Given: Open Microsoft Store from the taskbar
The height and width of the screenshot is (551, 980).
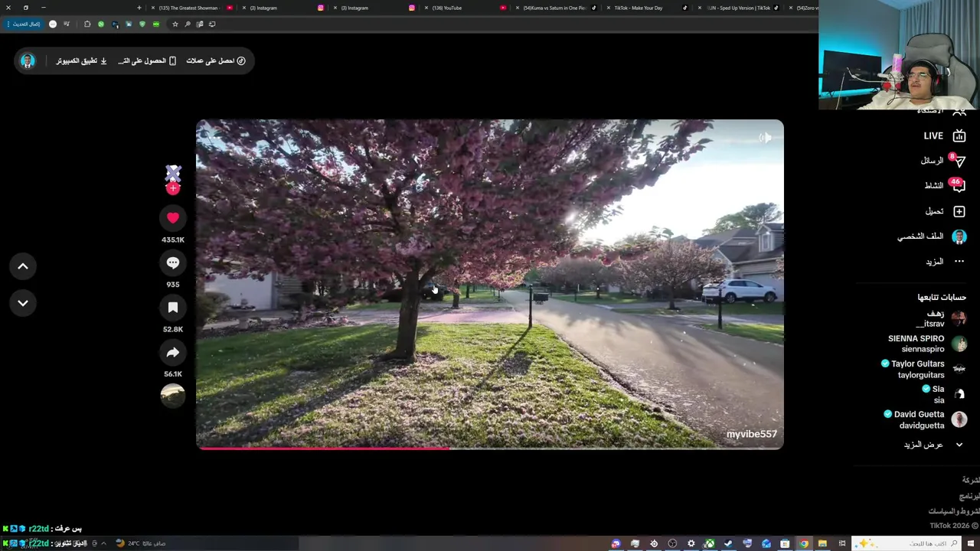Looking at the screenshot, I should 785,543.
